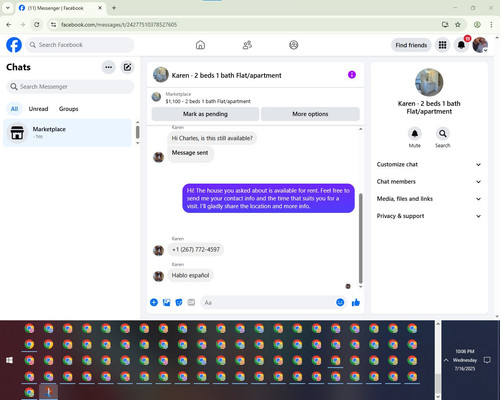This screenshot has height=400, width=500.
Task: Focus the Search Messenger field
Action: tap(70, 87)
